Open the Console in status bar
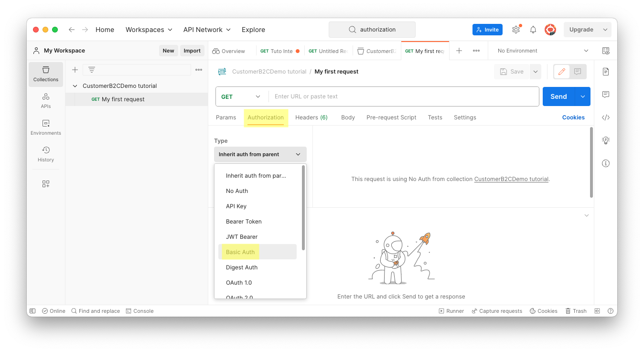 [140, 311]
